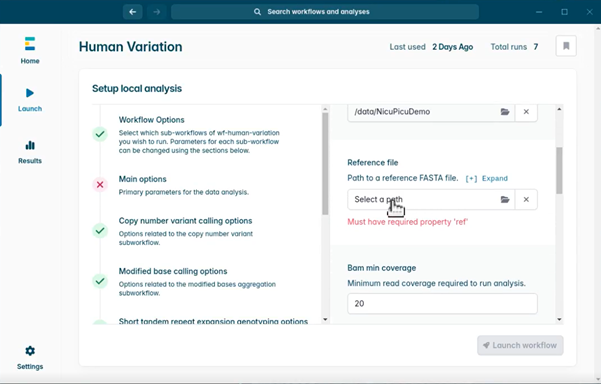
Task: Click 'Minimum read coverage required' description
Action: pyautogui.click(x=437, y=283)
